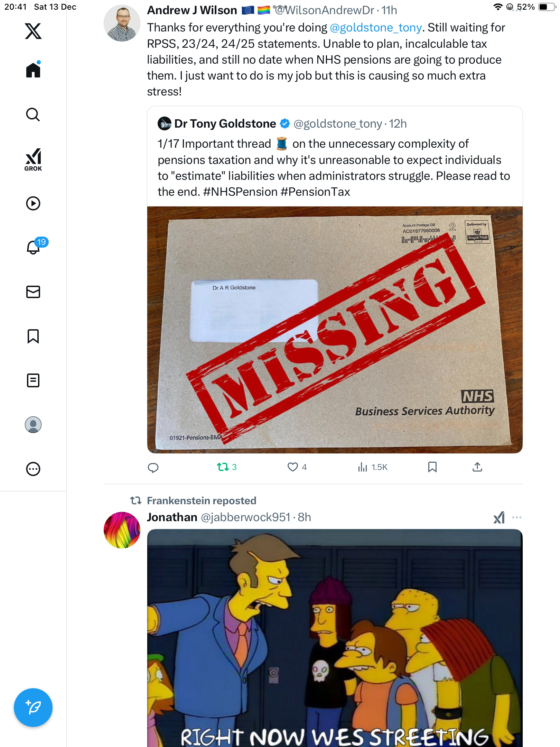Screen dimensions: 560x747
Task: Toggle like on Andrew Wilson's post
Action: click(x=293, y=467)
